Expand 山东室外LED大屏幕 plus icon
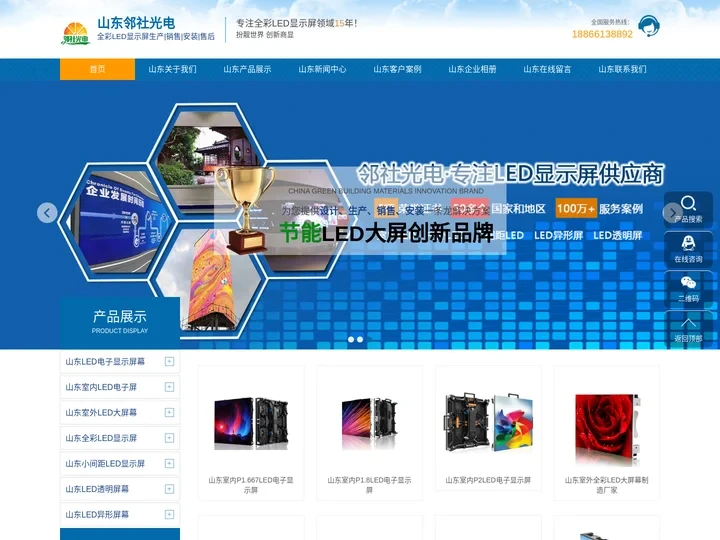 tap(169, 412)
